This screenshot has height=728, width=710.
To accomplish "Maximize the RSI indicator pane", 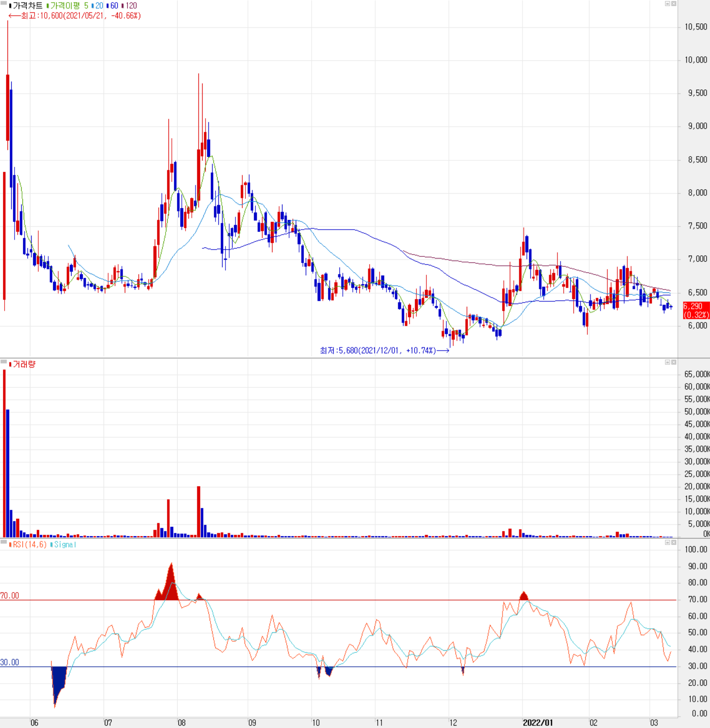I will click(x=668, y=543).
